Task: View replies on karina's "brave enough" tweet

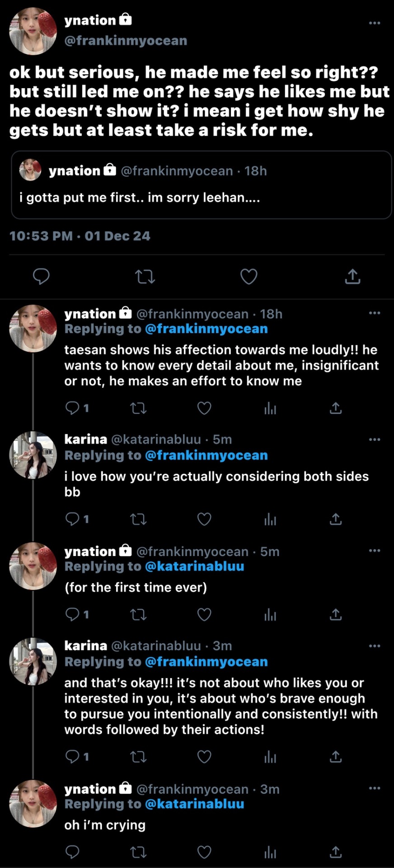Action: point(77,756)
